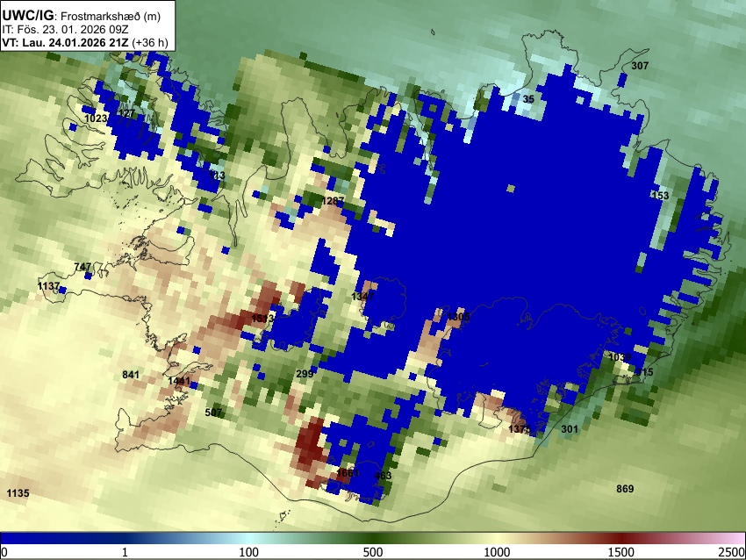Click the map value 1661

point(348,473)
